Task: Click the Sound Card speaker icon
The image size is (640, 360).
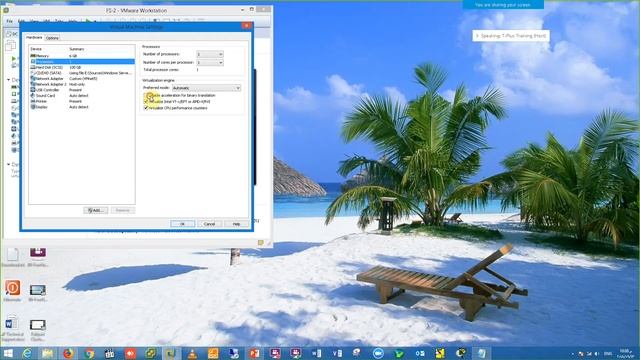Action: [x=33, y=96]
